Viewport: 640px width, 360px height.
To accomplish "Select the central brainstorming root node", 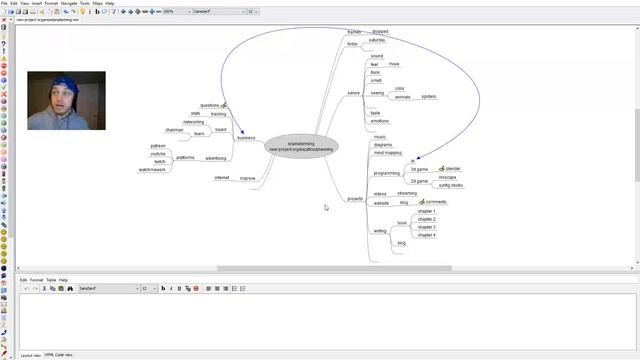I will [x=301, y=147].
